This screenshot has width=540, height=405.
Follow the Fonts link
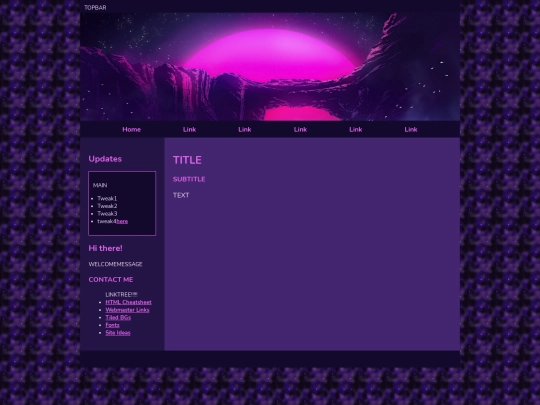[x=112, y=325]
